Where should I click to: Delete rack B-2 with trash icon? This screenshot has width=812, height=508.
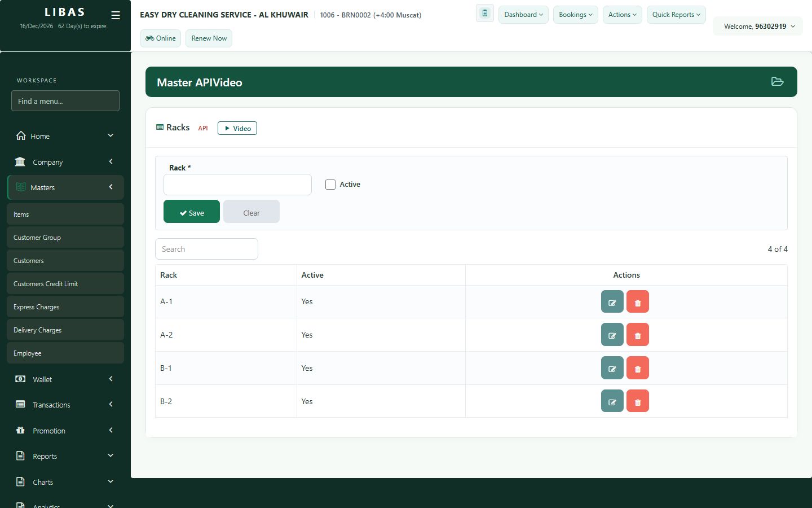(x=638, y=401)
